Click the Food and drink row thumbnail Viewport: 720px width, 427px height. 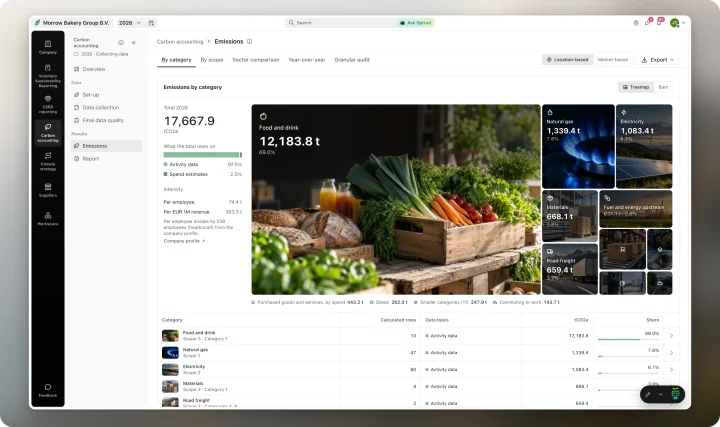point(170,336)
